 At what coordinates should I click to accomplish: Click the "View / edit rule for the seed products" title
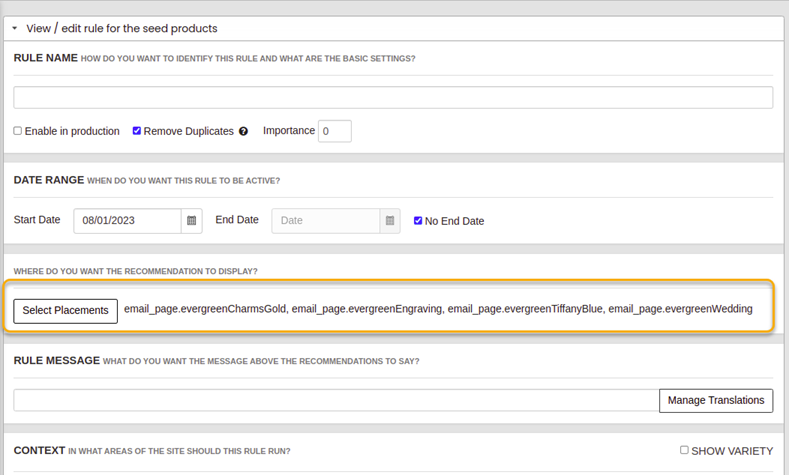tap(121, 29)
